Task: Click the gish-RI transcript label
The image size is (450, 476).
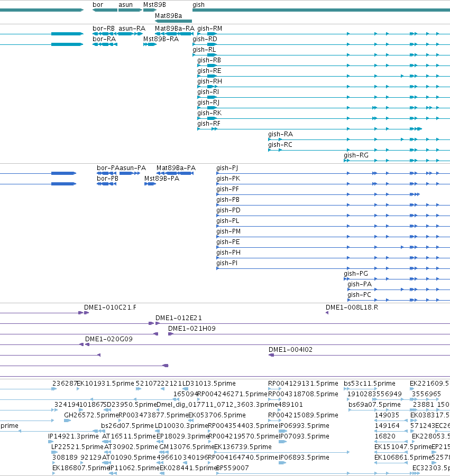Action: click(x=208, y=92)
